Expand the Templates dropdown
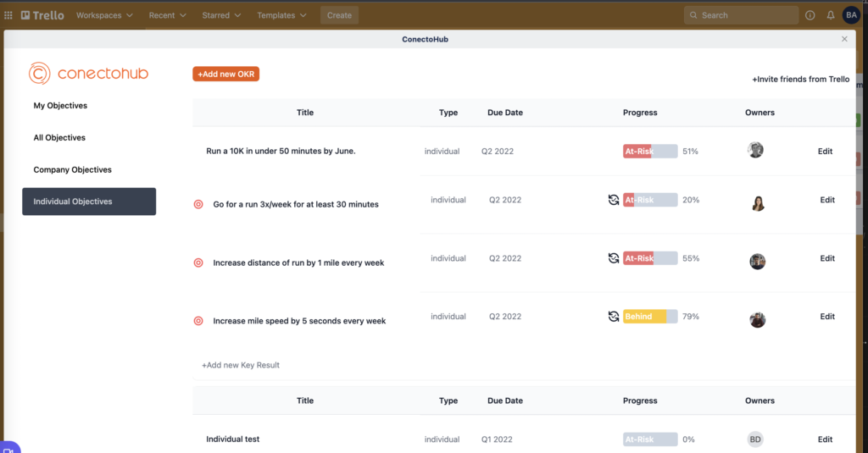The height and width of the screenshot is (453, 868). pyautogui.click(x=281, y=15)
